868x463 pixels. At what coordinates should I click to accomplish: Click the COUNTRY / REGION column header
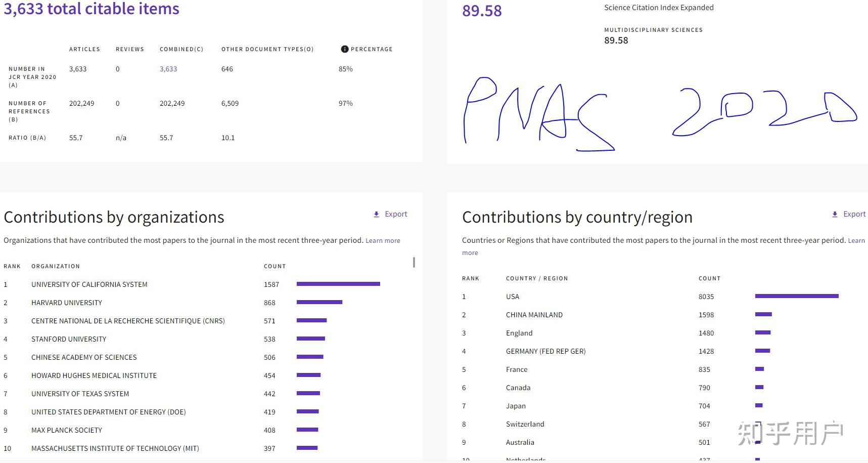tap(537, 278)
